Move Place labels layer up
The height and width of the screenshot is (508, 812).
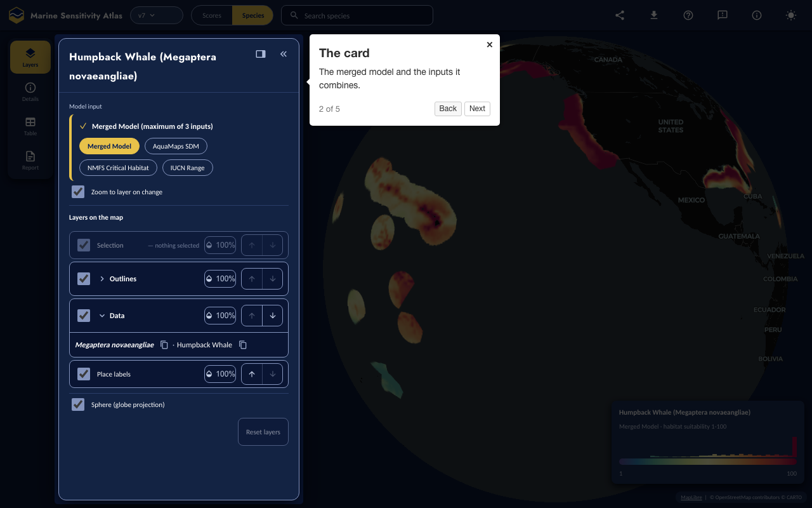pos(252,374)
